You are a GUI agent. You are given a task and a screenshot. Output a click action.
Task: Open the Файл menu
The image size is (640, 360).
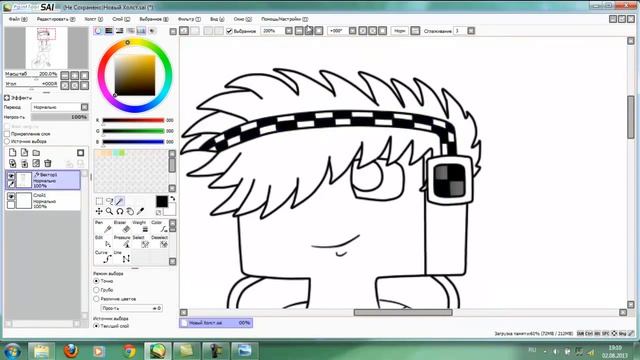(18, 19)
